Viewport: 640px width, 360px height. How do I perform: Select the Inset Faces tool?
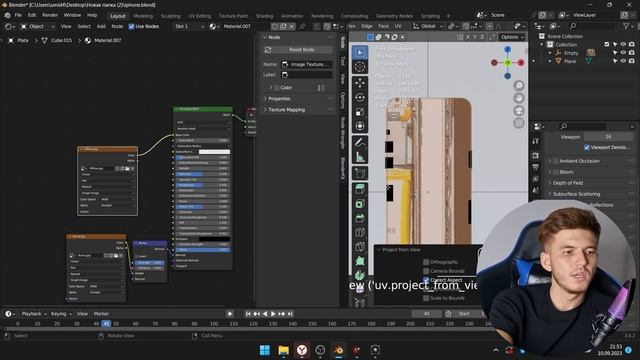tap(360, 204)
